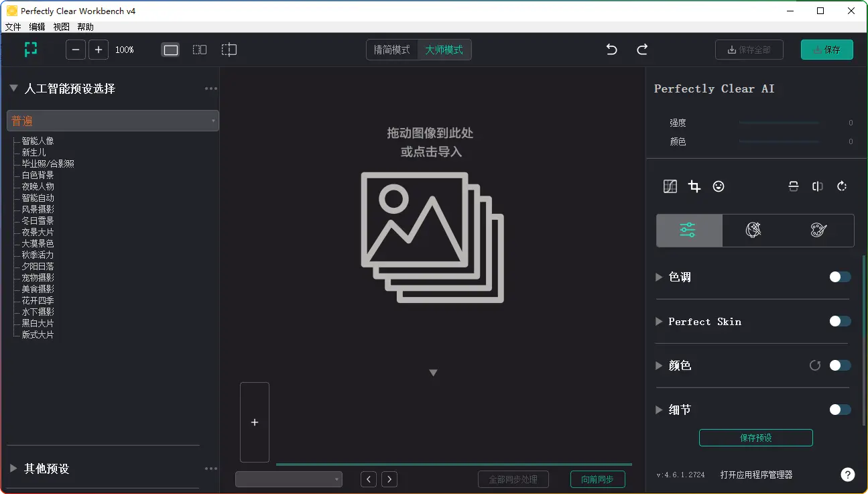Open the face detection smiley icon
Image resolution: width=868 pixels, height=494 pixels.
point(719,187)
